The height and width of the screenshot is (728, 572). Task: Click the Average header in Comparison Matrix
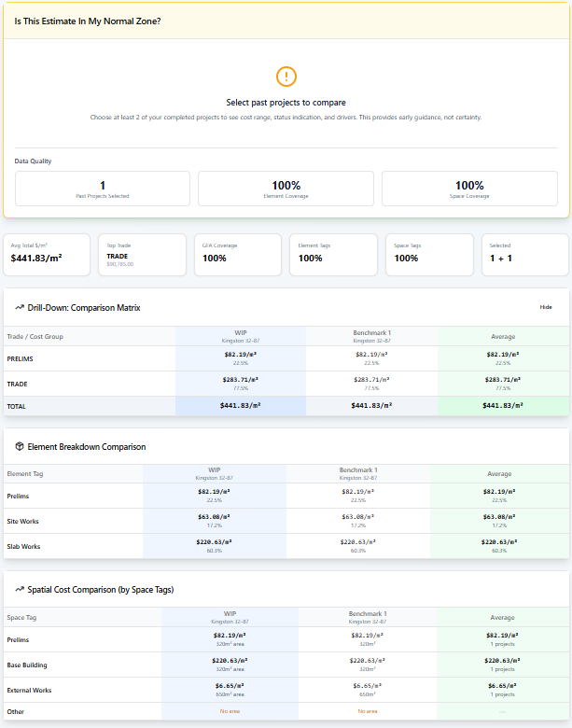pyautogui.click(x=503, y=336)
